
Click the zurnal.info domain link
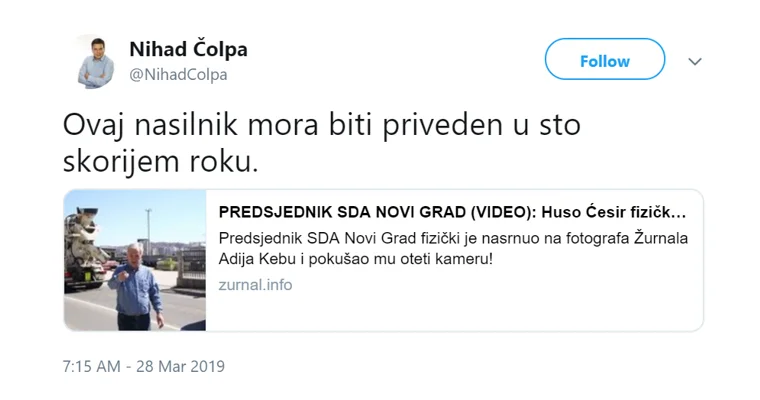pos(255,285)
